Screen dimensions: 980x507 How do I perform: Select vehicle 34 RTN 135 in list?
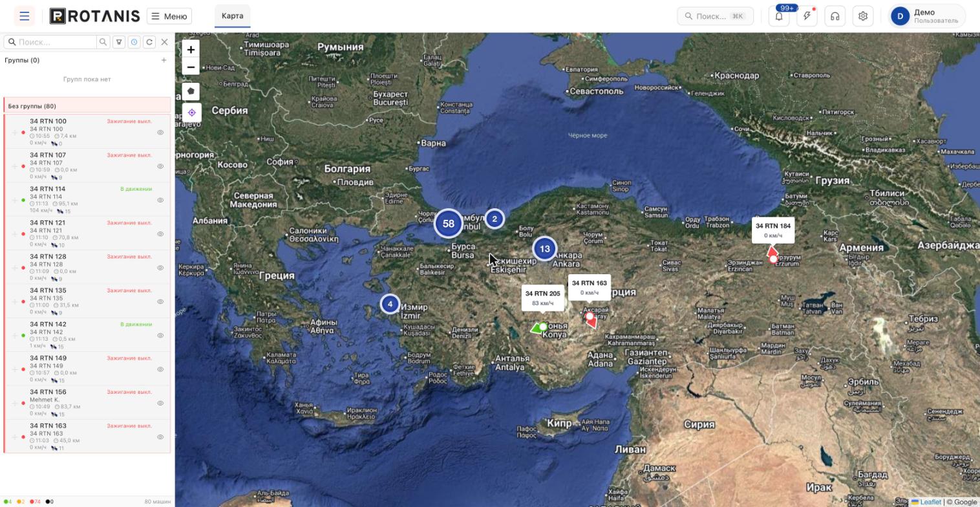click(x=87, y=301)
